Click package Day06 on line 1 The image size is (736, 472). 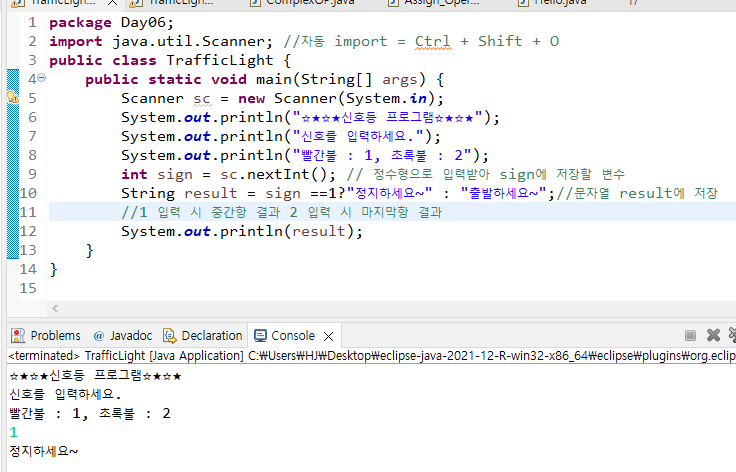tap(111, 23)
